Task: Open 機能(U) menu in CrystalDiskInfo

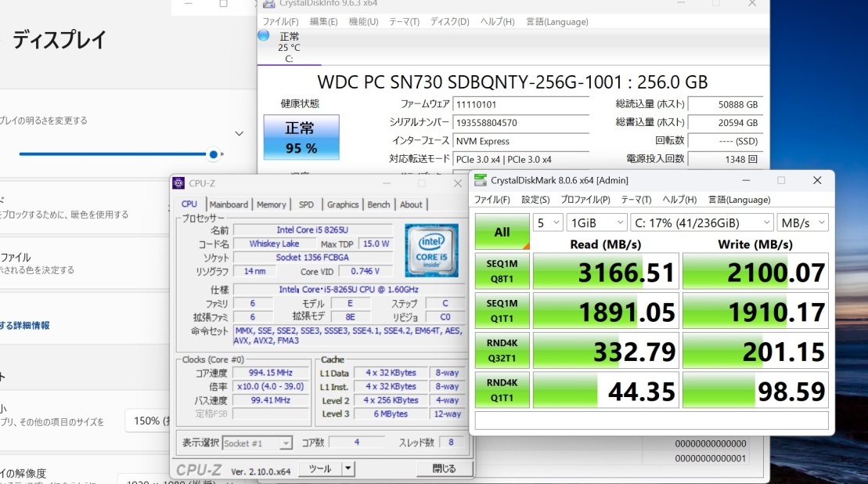Action: point(363,22)
